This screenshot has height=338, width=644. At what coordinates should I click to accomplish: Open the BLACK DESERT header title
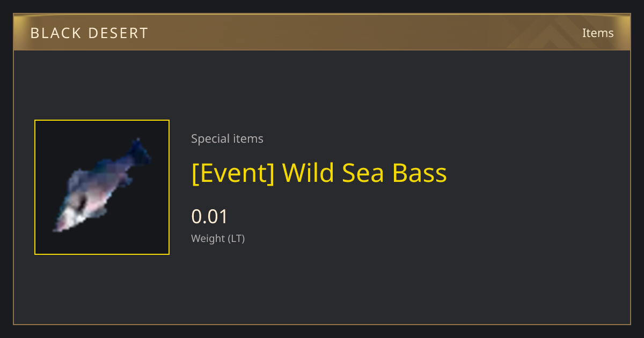89,33
